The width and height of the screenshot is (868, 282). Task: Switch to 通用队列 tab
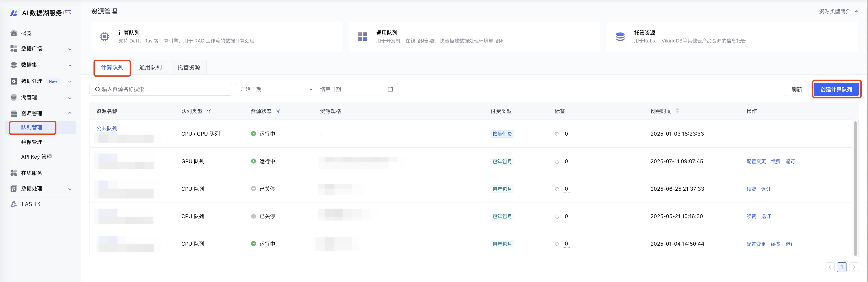(150, 67)
